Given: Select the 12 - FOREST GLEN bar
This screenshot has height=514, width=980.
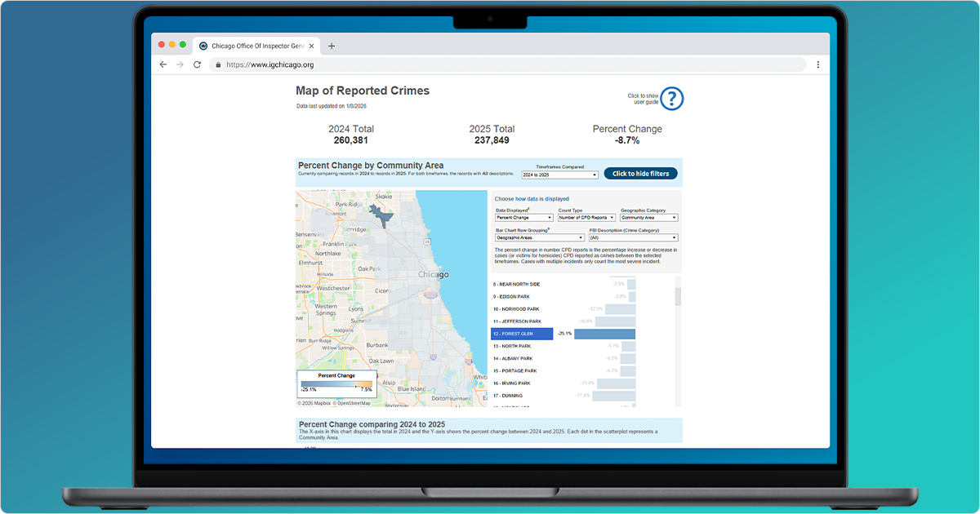Looking at the screenshot, I should [x=521, y=334].
